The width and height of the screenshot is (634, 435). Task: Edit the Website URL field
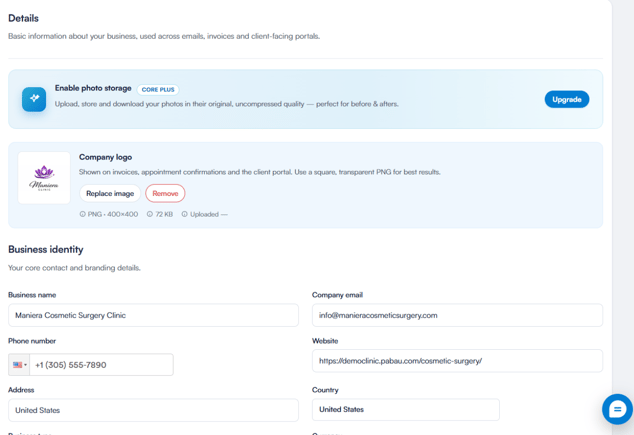click(457, 361)
